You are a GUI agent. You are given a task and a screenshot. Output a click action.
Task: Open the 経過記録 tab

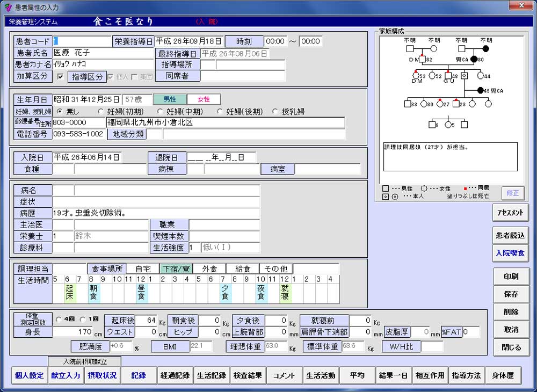175,375
